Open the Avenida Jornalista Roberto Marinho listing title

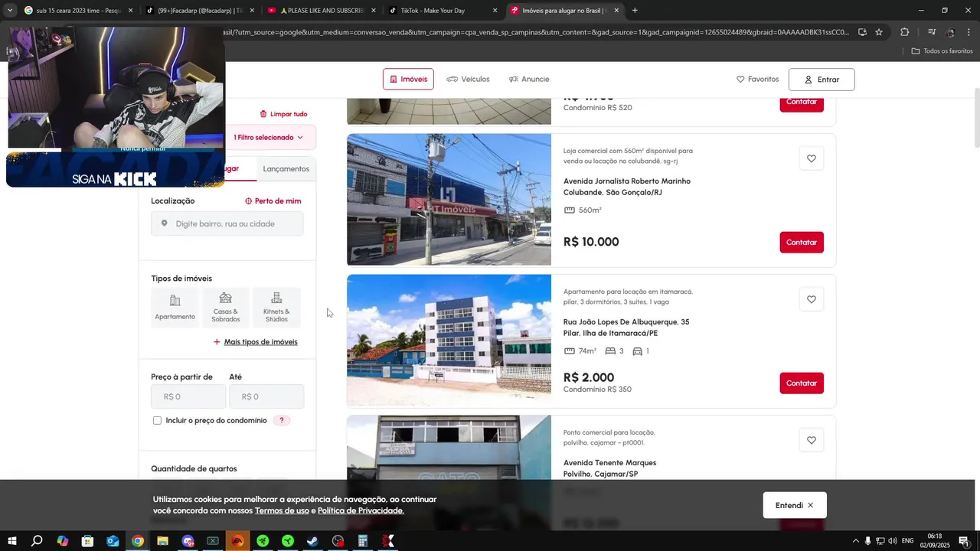pyautogui.click(x=627, y=187)
